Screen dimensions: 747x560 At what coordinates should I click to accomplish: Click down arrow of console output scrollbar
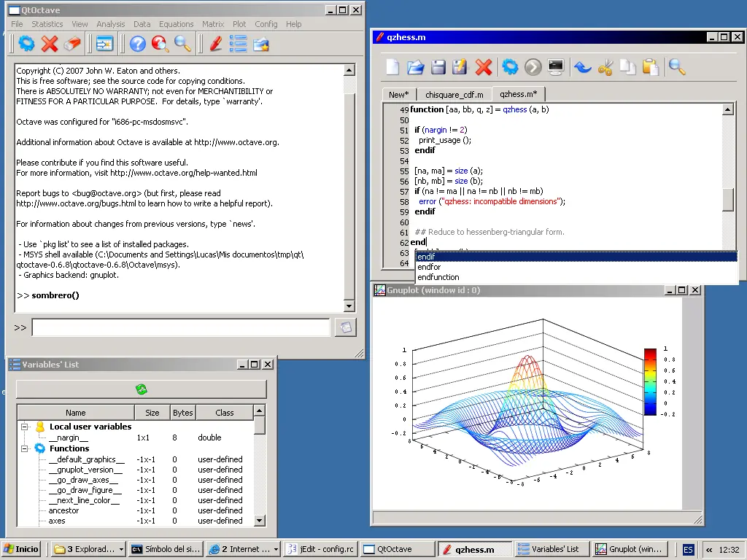pyautogui.click(x=349, y=306)
